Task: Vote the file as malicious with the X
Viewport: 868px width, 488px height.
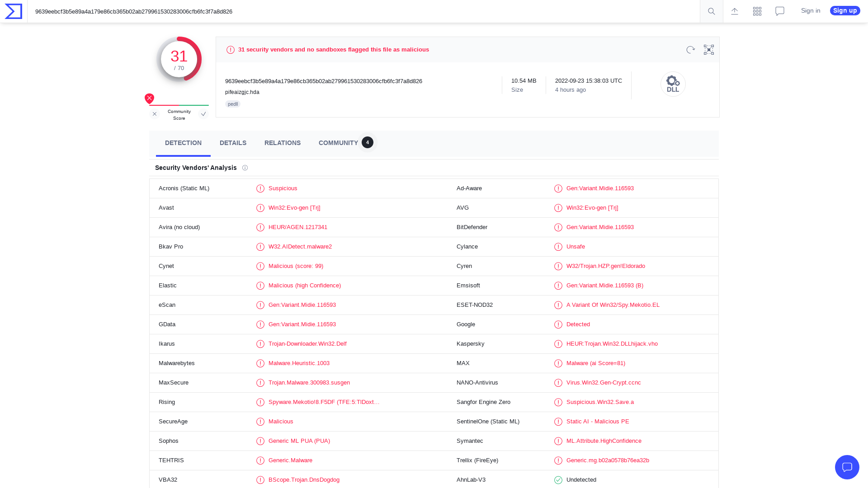Action: (155, 114)
